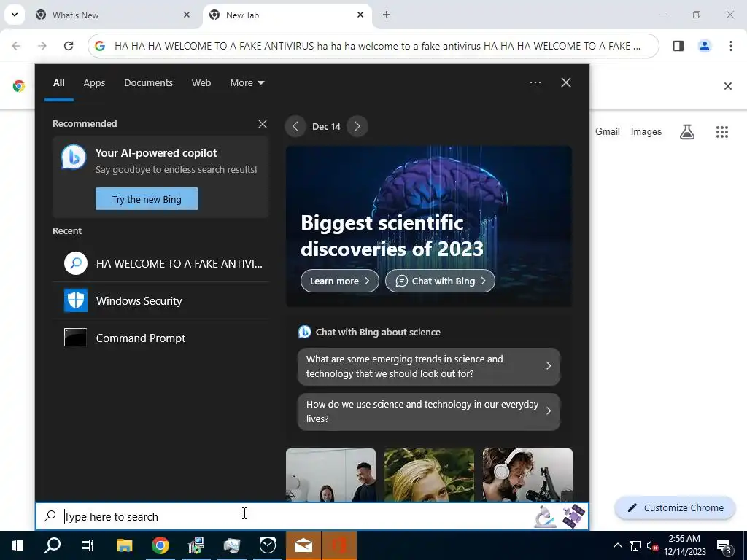This screenshot has width=747, height=560.
Task: Open tab search dropdown arrow
Action: coord(15,15)
